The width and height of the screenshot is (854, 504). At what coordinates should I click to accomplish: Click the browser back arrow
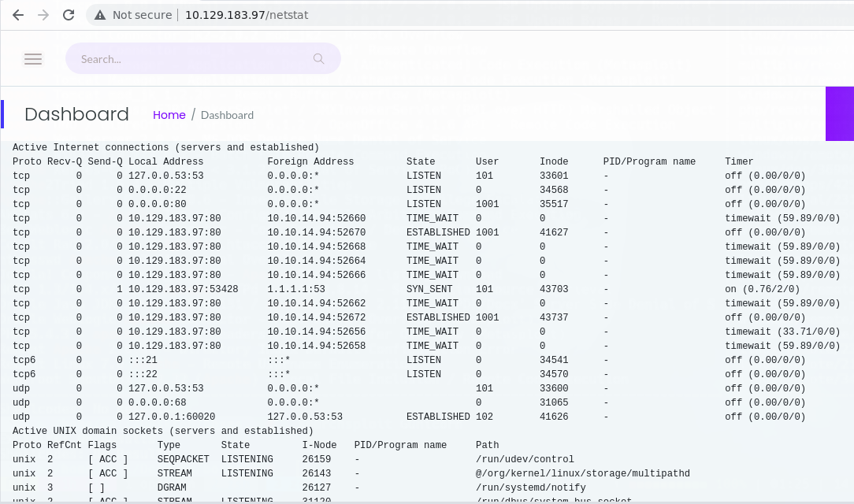coord(17,14)
